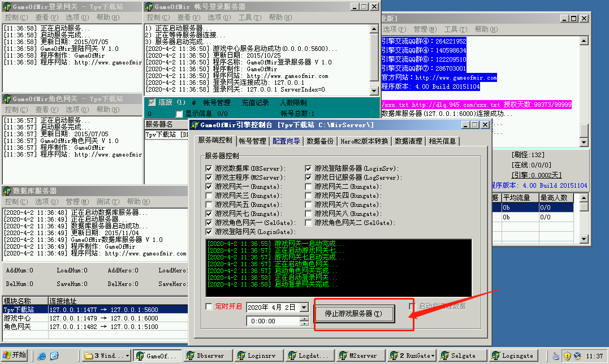This screenshot has width=609, height=364.
Task: Click the 人数限制 label in login server
Action: [293, 103]
